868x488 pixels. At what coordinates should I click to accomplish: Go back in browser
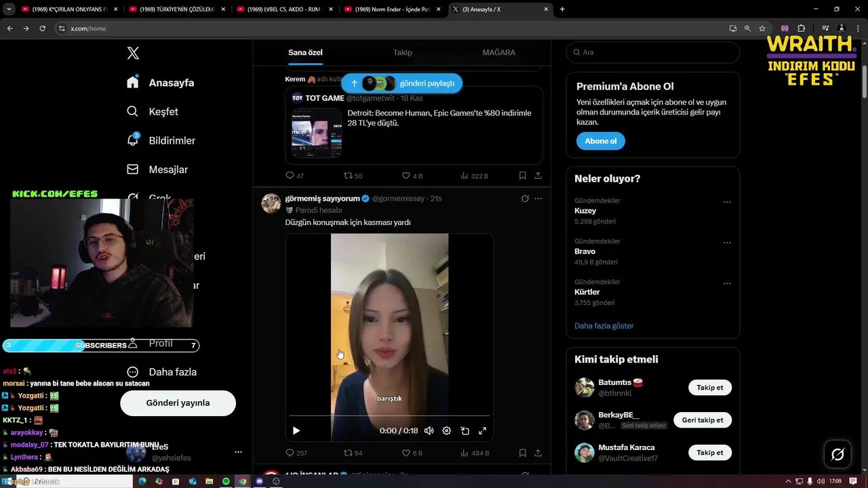tap(9, 28)
